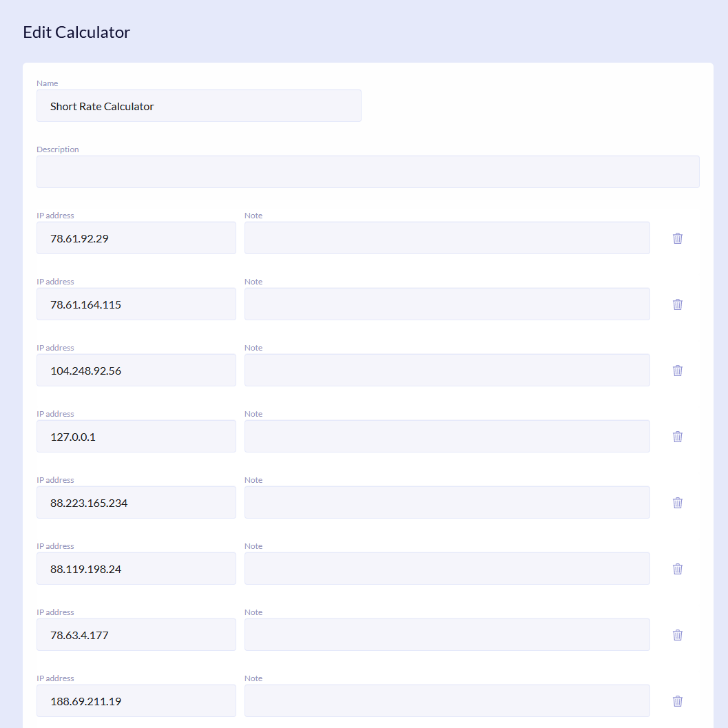The width and height of the screenshot is (728, 728).
Task: Select the IP address field showing 78.63.4.177
Action: 136,634
